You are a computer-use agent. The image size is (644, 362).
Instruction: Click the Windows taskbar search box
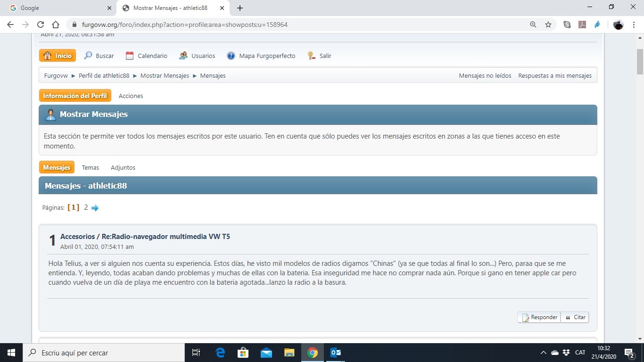pyautogui.click(x=103, y=353)
